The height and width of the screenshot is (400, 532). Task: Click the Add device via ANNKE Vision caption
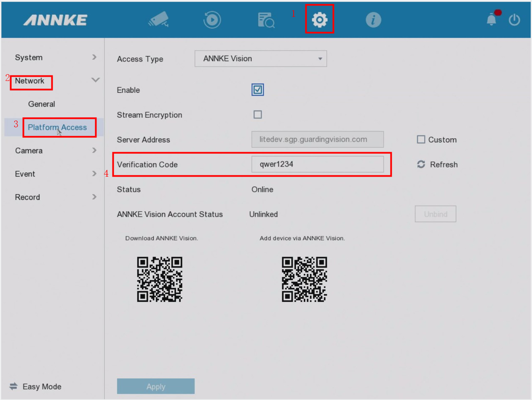(x=302, y=238)
